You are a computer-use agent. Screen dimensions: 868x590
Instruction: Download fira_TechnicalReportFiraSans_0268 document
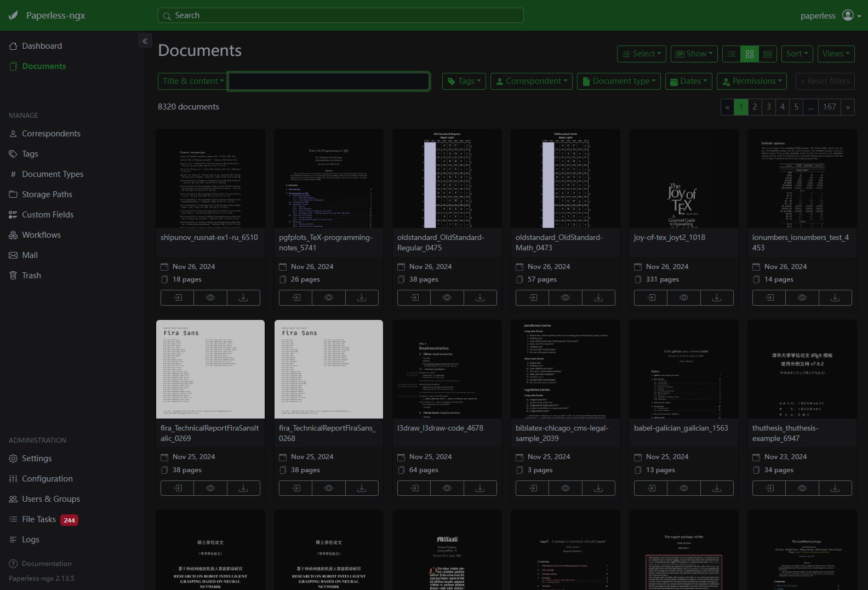(362, 488)
